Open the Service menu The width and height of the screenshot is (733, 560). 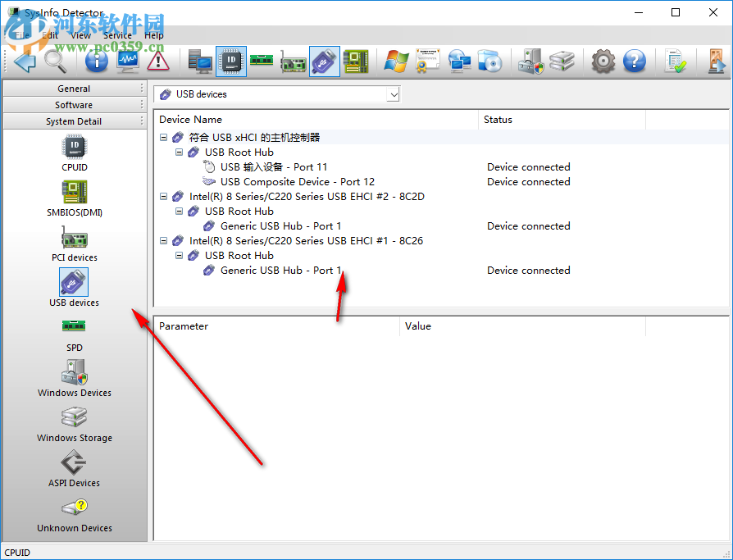point(116,35)
